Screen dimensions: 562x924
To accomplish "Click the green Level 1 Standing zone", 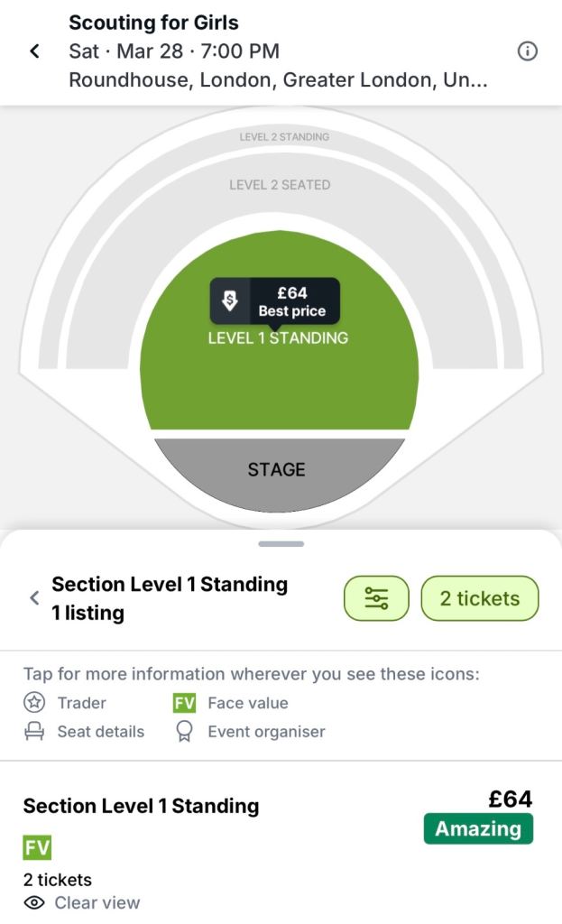I will (280, 388).
